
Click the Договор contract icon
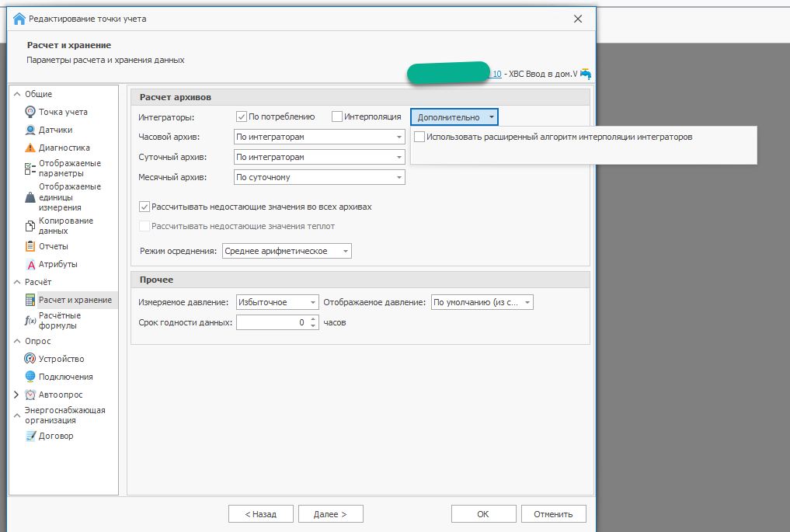click(x=30, y=436)
